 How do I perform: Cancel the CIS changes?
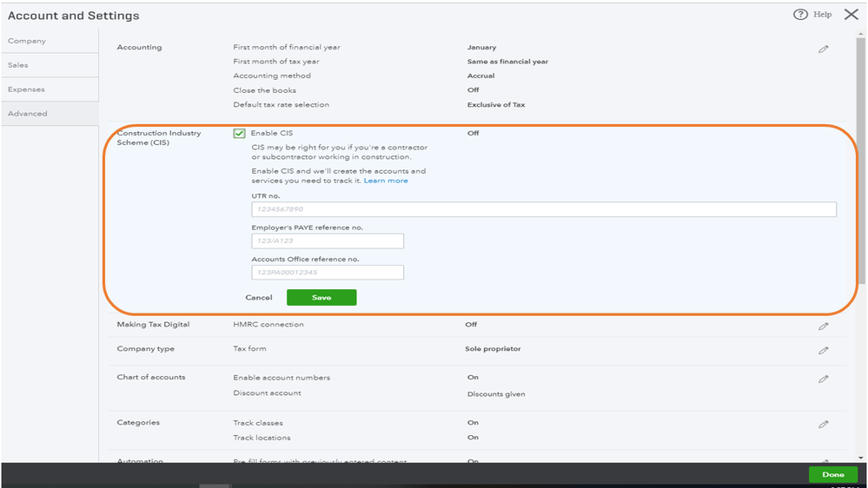pyautogui.click(x=259, y=298)
